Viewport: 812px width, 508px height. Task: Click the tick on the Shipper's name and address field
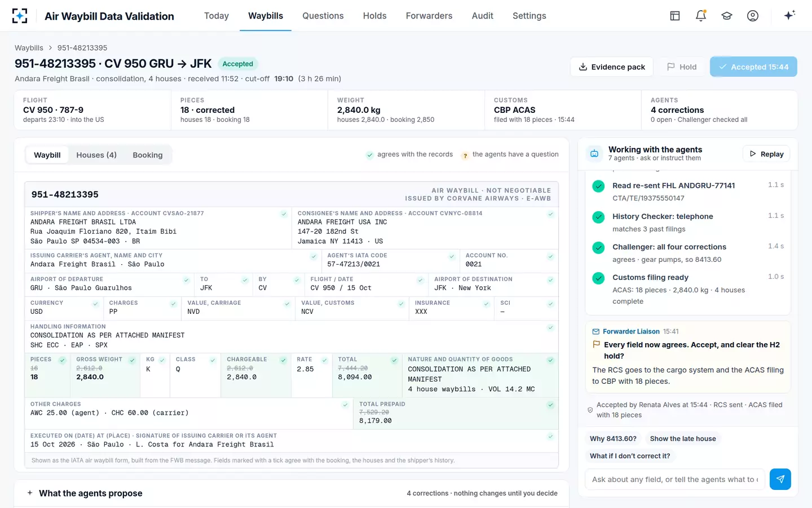tap(284, 214)
